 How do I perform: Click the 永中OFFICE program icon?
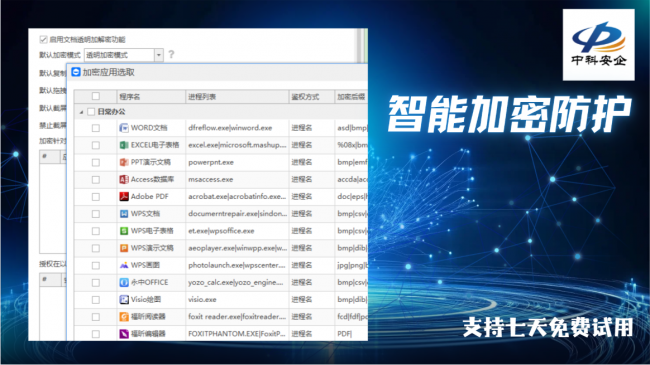(124, 282)
